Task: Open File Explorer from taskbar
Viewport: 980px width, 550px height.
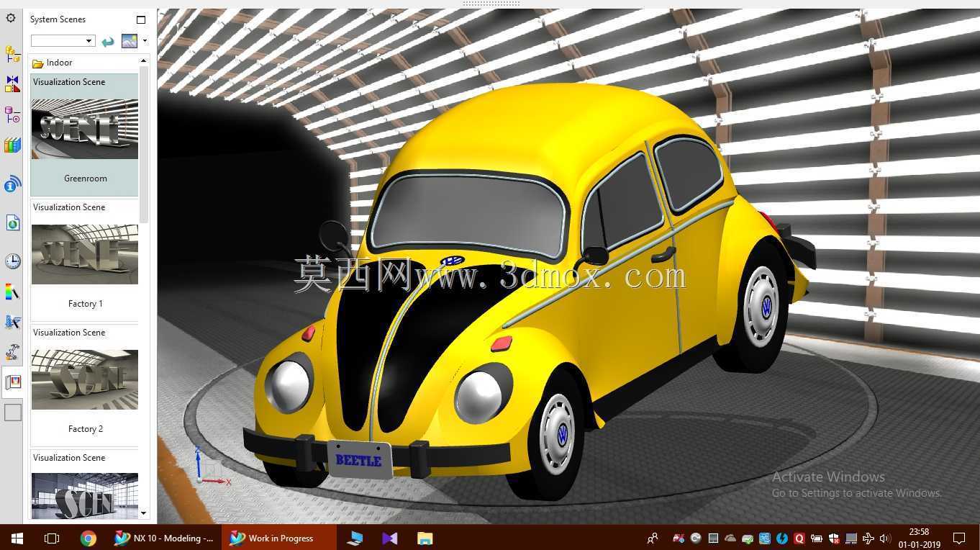Action: point(425,538)
